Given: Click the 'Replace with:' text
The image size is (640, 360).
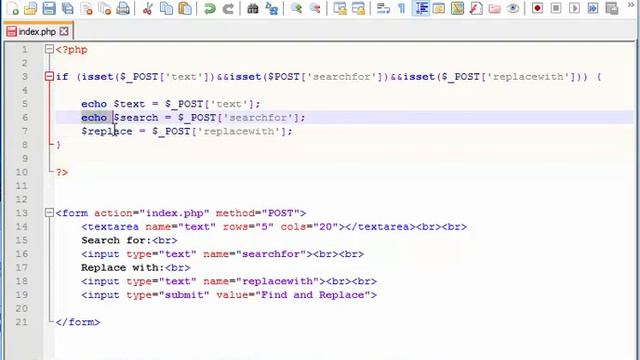Looking at the screenshot, I should coord(123,267).
